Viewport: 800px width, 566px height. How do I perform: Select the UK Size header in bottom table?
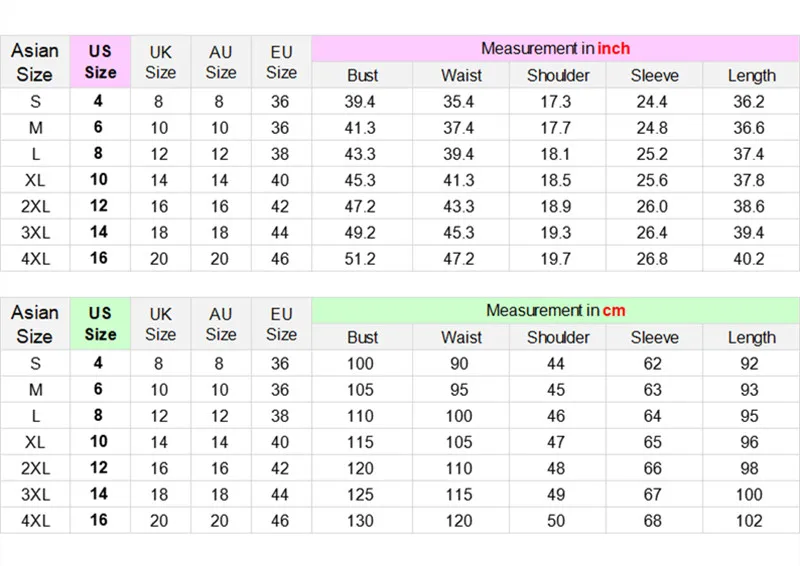[x=161, y=324]
